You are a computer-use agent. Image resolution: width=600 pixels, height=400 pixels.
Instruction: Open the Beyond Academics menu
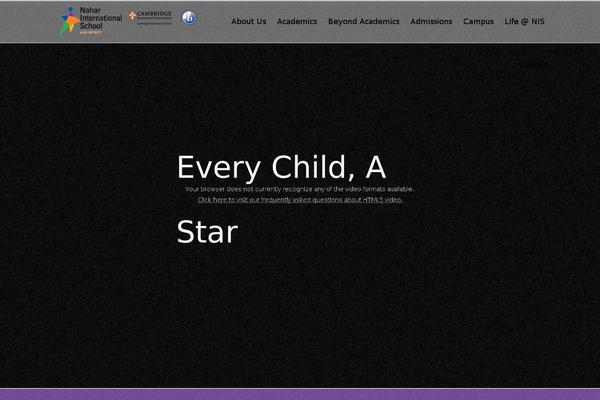pos(364,21)
